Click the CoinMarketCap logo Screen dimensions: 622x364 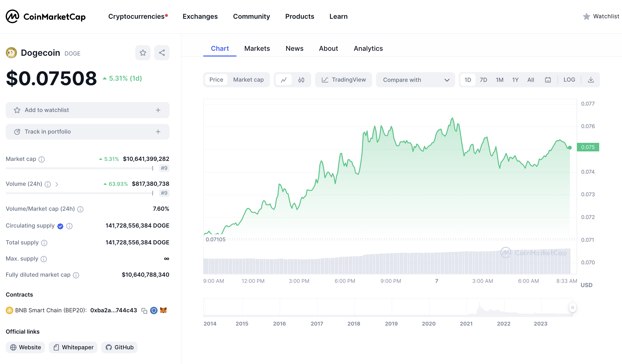pyautogui.click(x=46, y=17)
